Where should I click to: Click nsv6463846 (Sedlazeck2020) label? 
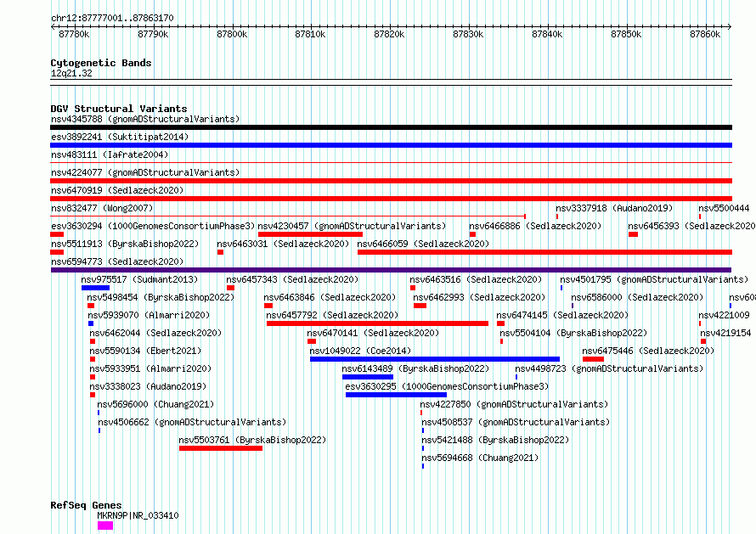330,297
